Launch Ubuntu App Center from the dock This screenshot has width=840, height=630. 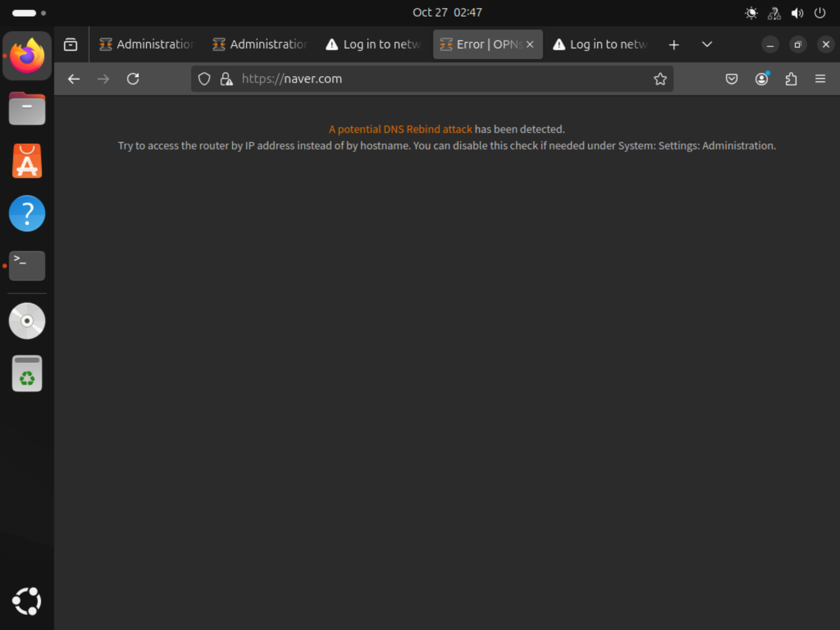click(27, 161)
